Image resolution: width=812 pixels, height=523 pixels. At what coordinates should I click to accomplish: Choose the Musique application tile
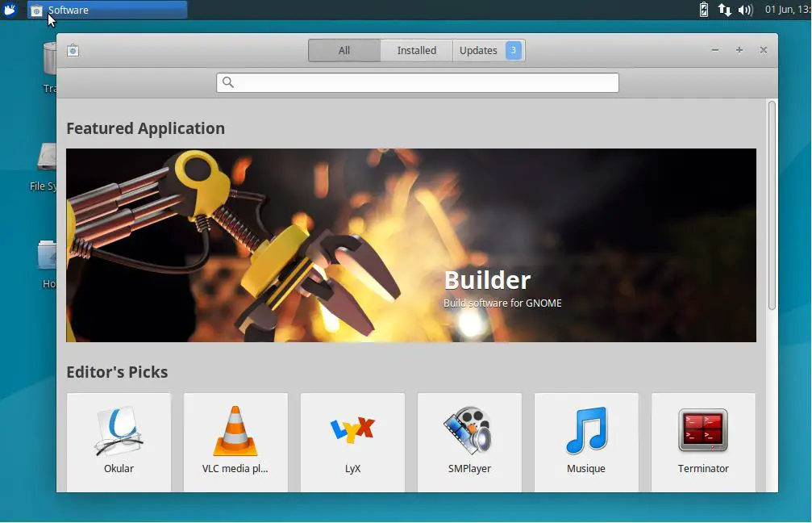[586, 442]
